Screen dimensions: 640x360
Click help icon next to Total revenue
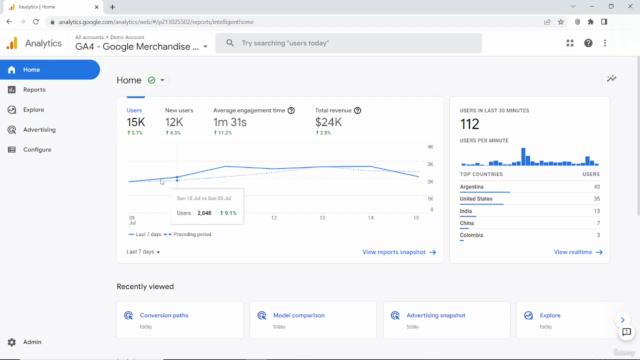tap(358, 111)
